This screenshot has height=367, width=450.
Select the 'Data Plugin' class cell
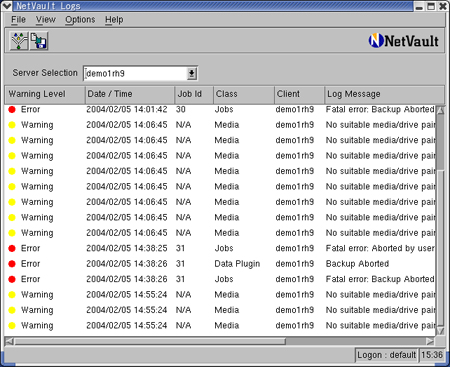click(237, 264)
